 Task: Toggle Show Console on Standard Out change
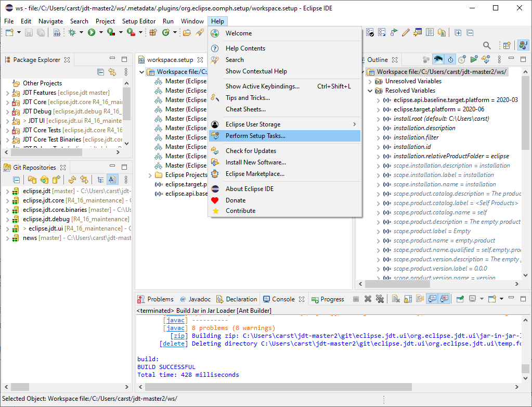[x=432, y=299]
